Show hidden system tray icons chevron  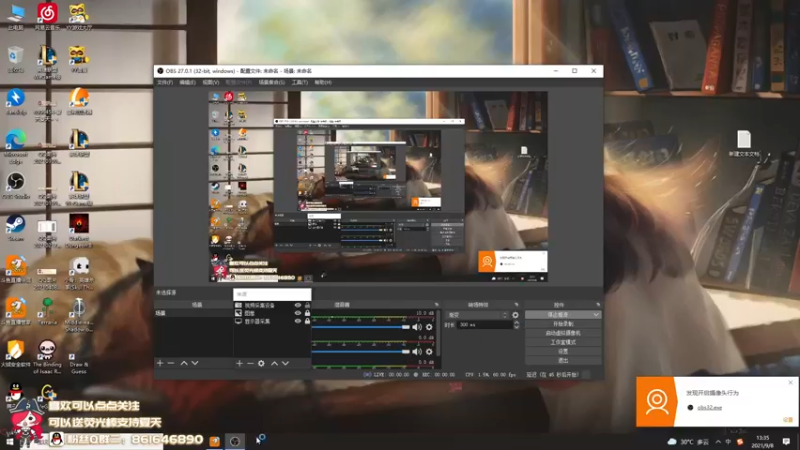pyautogui.click(x=718, y=442)
